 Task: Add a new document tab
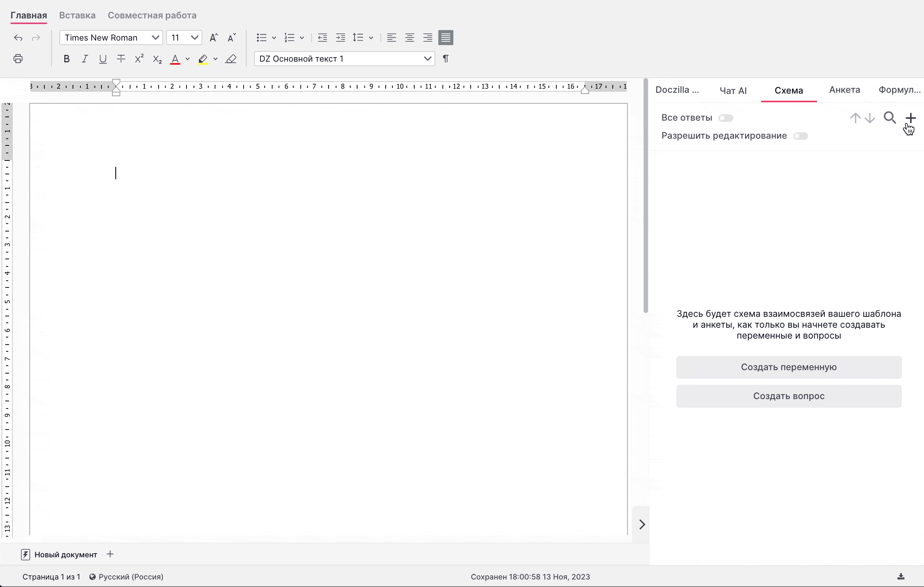[110, 554]
